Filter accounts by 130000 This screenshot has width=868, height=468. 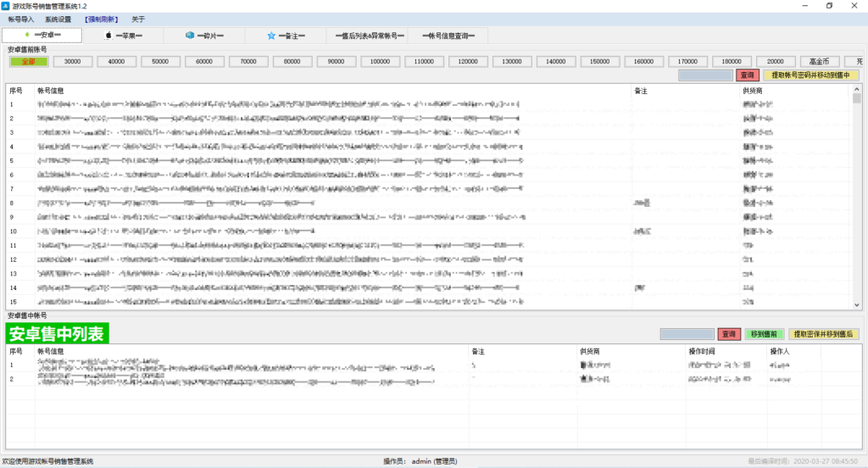[x=512, y=62]
